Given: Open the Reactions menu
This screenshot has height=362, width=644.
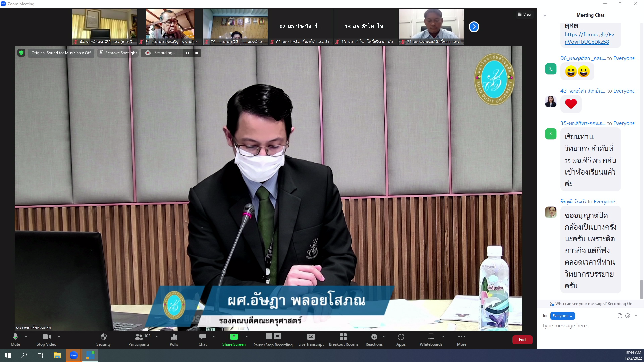Looking at the screenshot, I should [x=374, y=339].
